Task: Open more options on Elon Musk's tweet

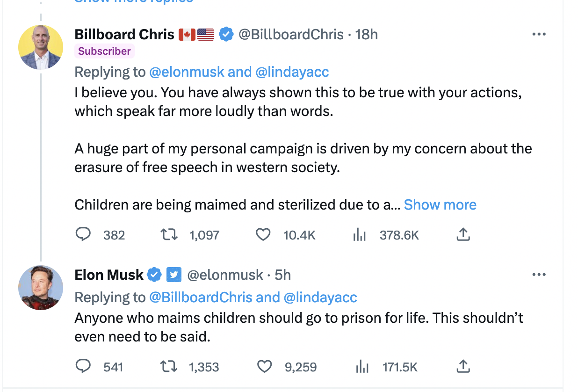Action: coord(539,275)
